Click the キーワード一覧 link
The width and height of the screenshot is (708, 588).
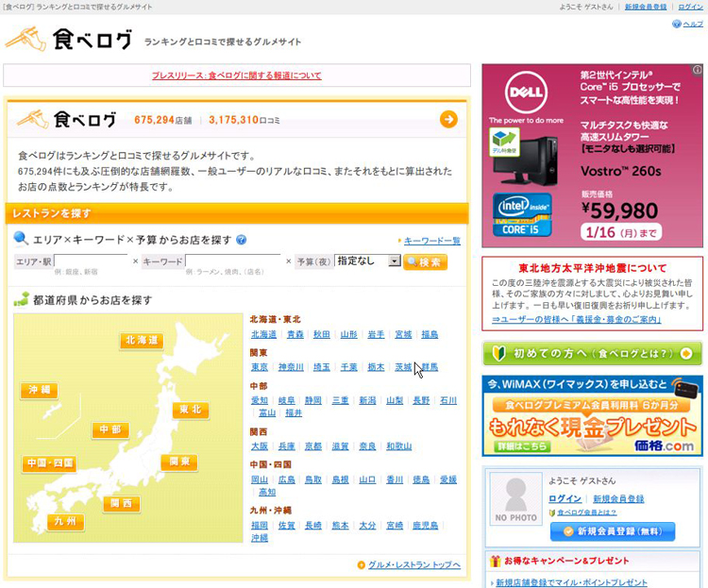coord(431,241)
